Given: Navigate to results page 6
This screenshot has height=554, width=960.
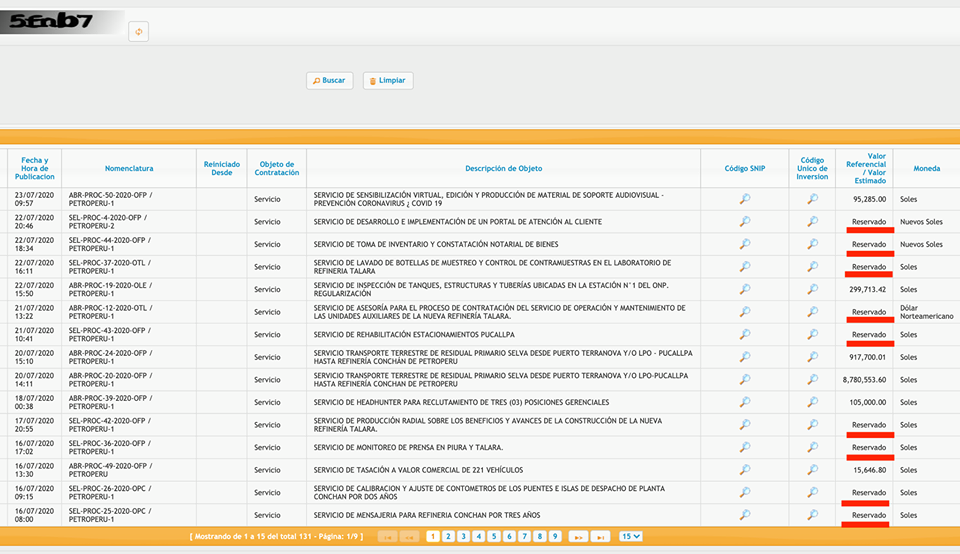Looking at the screenshot, I should pyautogui.click(x=509, y=536).
